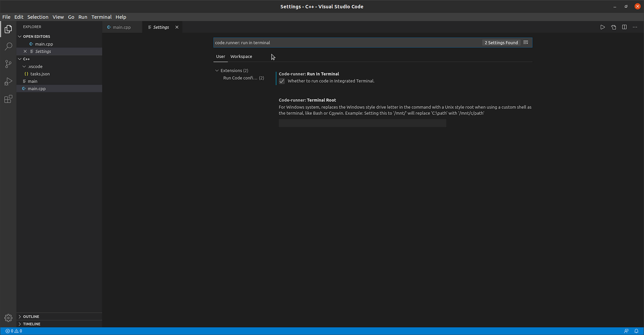Open the Edit menu
Screen dimensions: 644x335
pyautogui.click(x=19, y=17)
